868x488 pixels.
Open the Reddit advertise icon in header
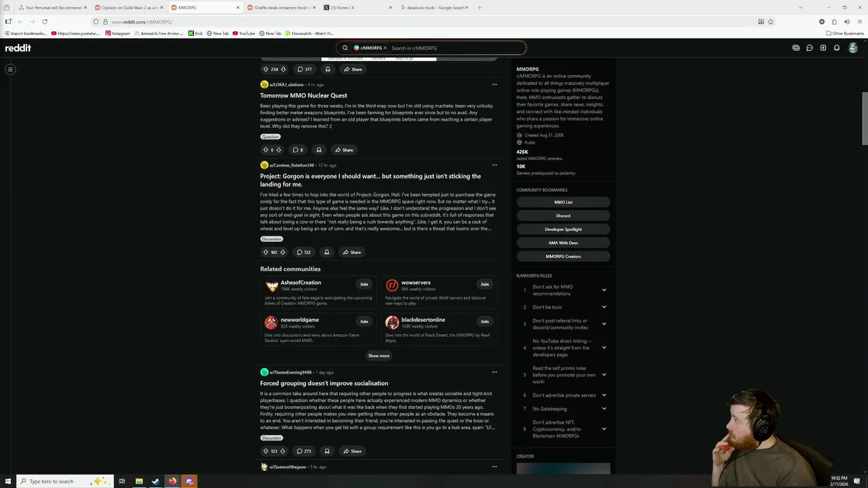796,48
